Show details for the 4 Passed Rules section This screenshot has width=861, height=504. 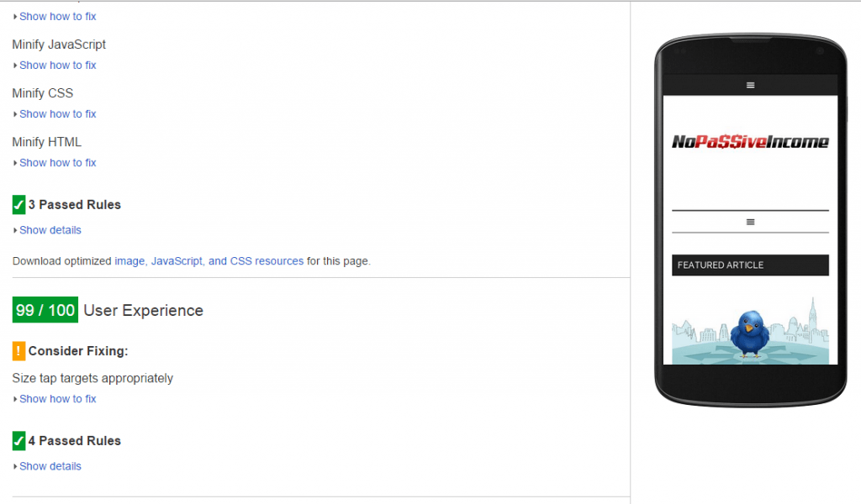50,466
